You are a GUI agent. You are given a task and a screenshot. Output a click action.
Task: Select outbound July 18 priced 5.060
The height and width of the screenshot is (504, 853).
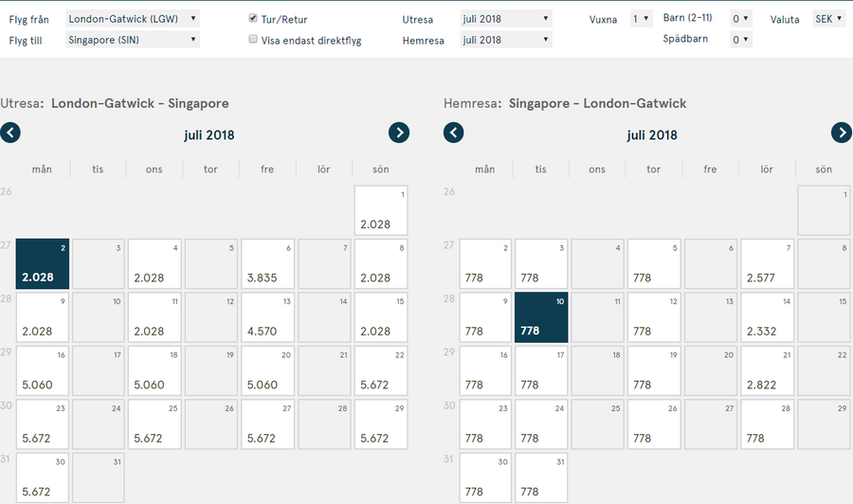click(x=154, y=370)
